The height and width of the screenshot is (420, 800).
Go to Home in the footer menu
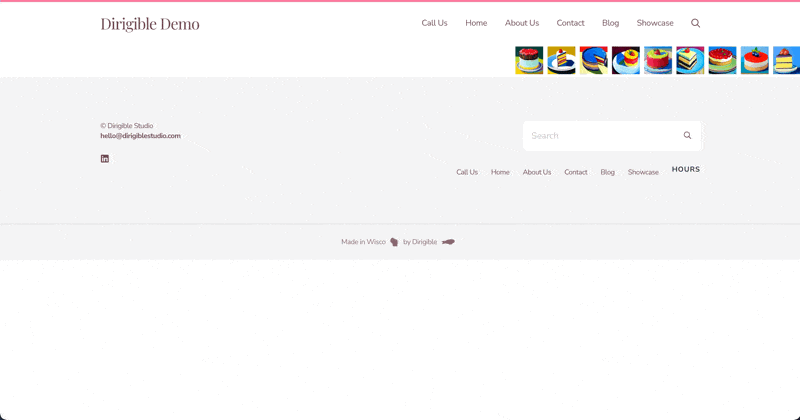pyautogui.click(x=500, y=172)
